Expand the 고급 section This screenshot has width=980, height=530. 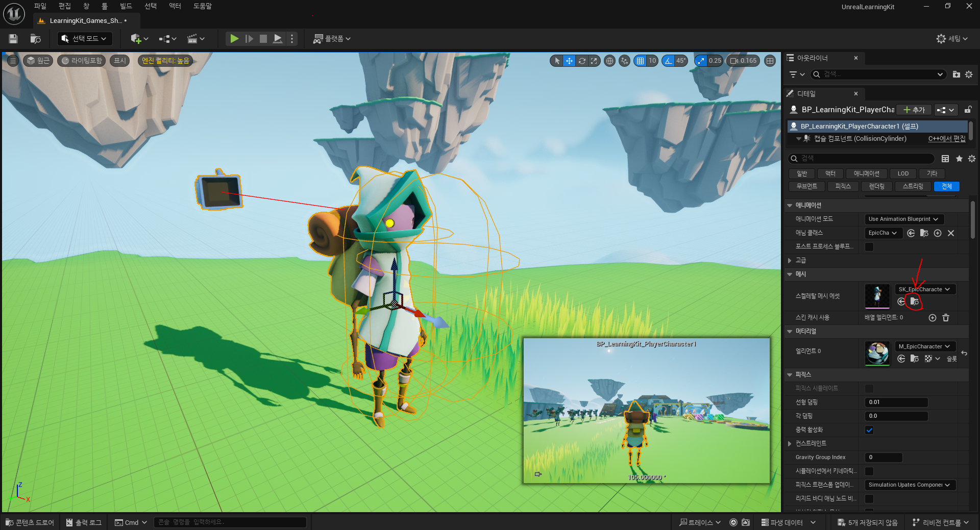pos(790,261)
